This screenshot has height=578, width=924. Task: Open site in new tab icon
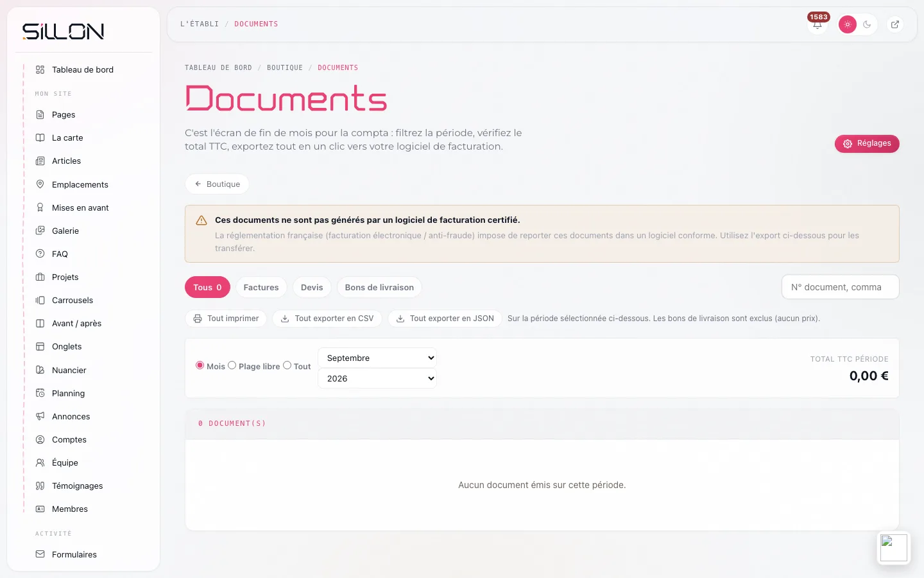click(x=895, y=24)
